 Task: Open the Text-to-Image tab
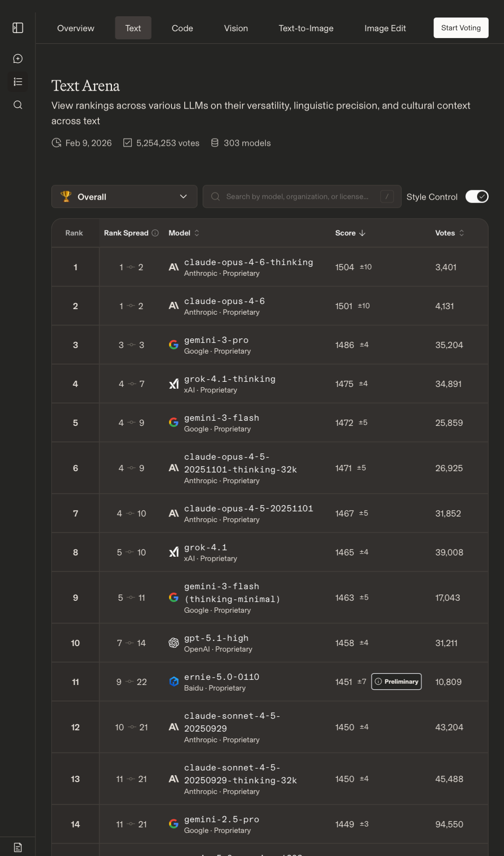coord(306,28)
